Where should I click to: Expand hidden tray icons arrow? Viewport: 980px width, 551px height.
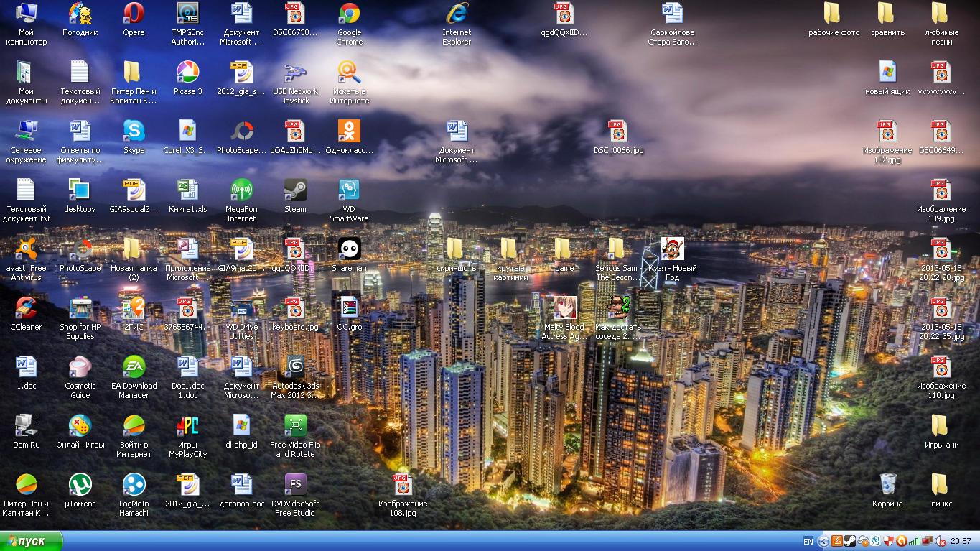click(x=824, y=542)
